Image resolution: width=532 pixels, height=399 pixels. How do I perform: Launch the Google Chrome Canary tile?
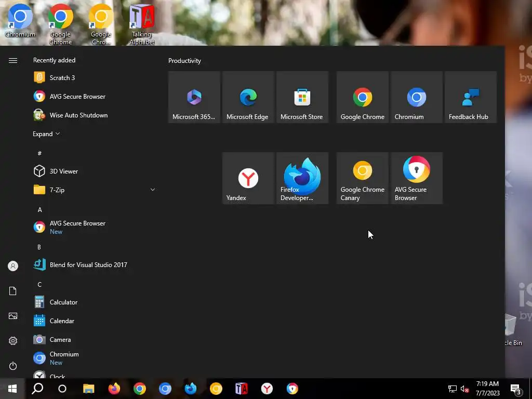(x=362, y=178)
